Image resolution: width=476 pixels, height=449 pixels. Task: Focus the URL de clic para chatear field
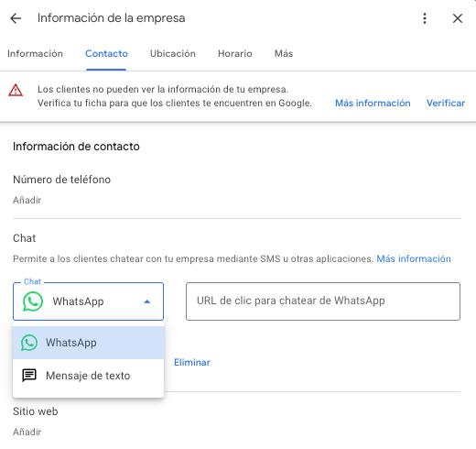coord(323,301)
